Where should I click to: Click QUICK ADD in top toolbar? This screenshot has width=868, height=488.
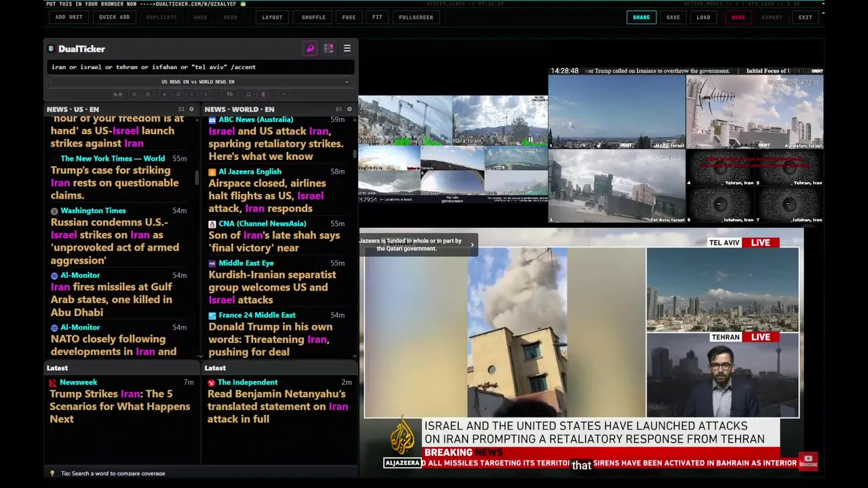tap(114, 17)
